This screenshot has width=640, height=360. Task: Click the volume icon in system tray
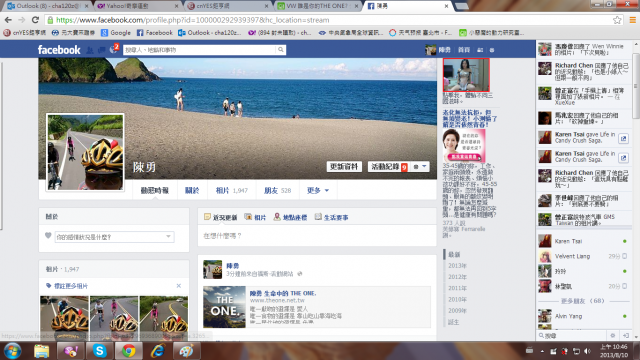click(587, 351)
